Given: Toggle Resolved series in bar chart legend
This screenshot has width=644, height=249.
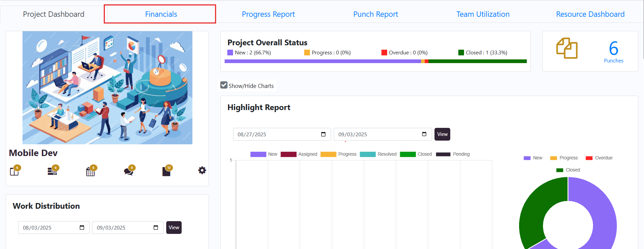Looking at the screenshot, I should [378, 154].
